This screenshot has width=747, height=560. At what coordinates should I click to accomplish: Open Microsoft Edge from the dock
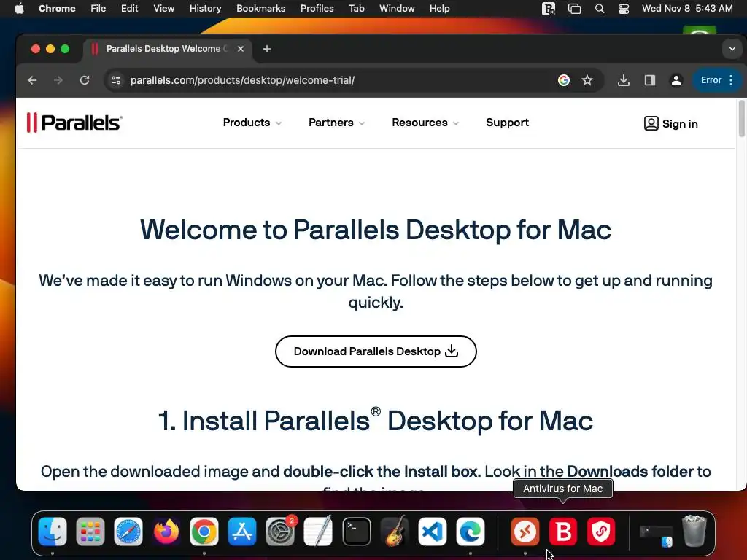tap(471, 532)
